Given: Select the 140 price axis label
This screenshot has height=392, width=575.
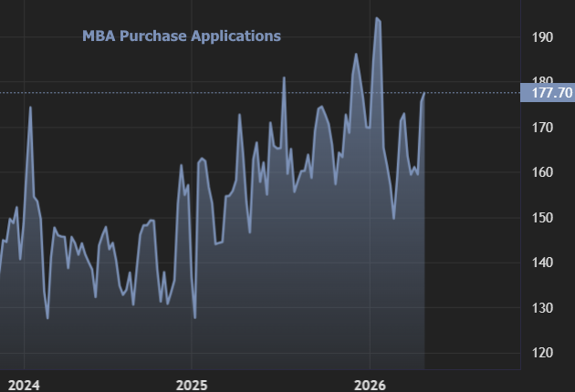Looking at the screenshot, I should pyautogui.click(x=542, y=263).
